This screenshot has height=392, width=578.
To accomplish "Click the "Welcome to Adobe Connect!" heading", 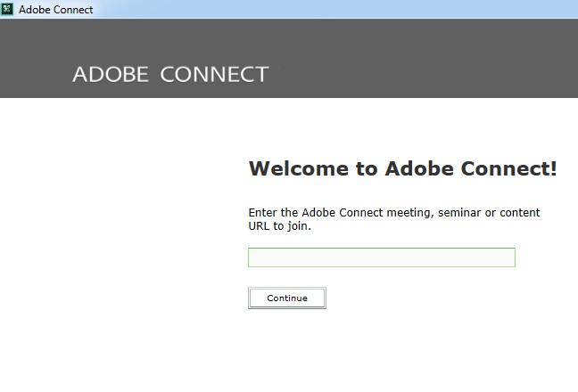I will click(402, 168).
